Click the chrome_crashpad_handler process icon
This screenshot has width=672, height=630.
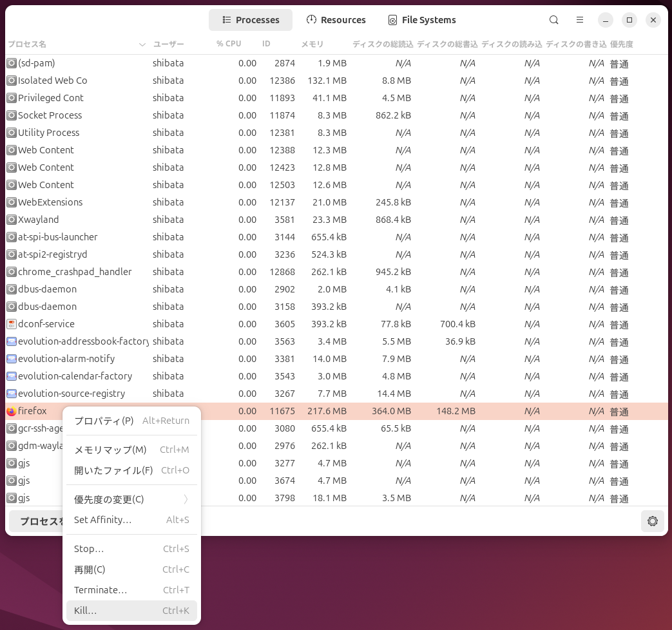pyautogui.click(x=11, y=272)
